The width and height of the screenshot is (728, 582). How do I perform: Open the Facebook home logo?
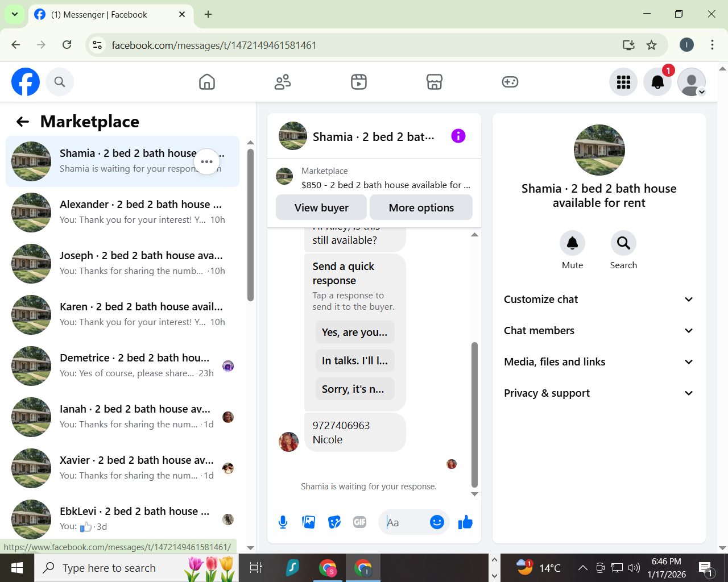point(26,82)
